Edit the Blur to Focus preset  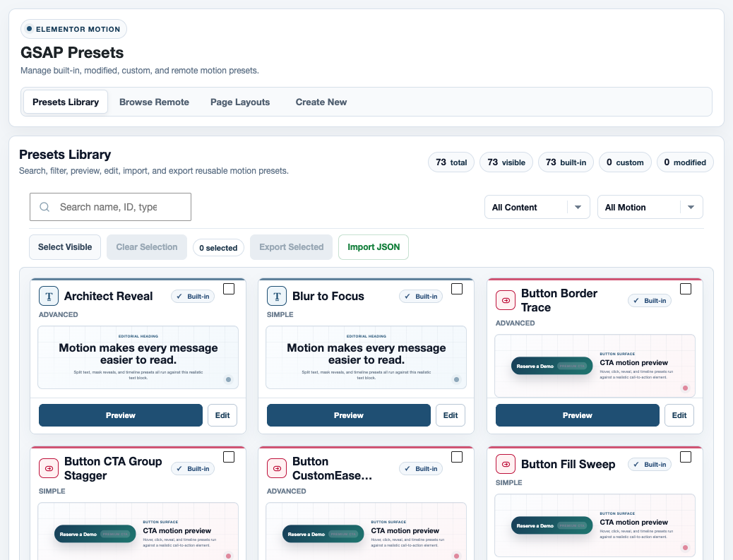451,415
